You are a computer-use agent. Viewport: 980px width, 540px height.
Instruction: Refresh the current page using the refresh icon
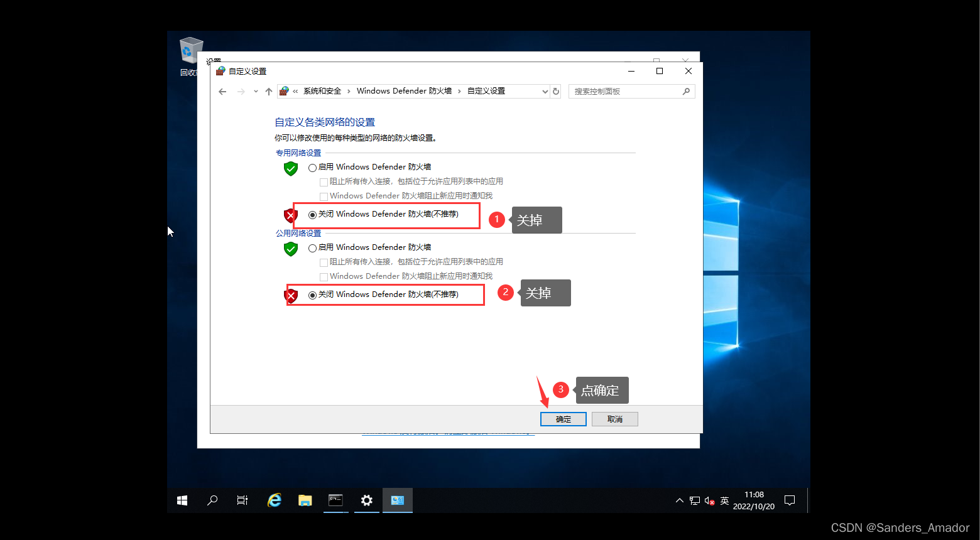tap(556, 91)
